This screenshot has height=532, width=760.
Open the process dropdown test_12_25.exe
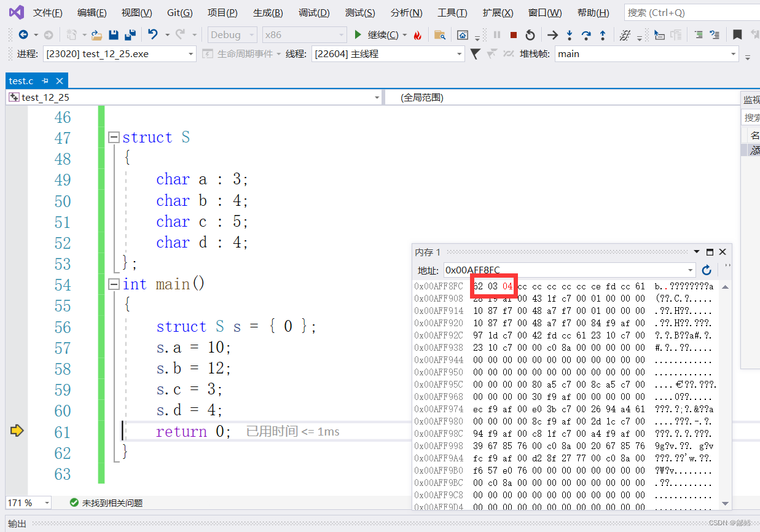coord(120,54)
